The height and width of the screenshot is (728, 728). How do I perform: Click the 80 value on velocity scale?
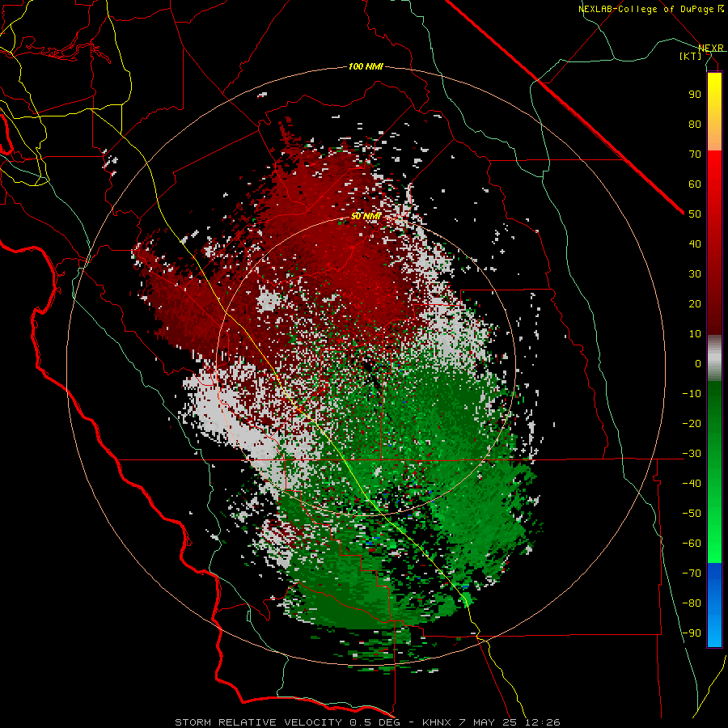pos(695,124)
